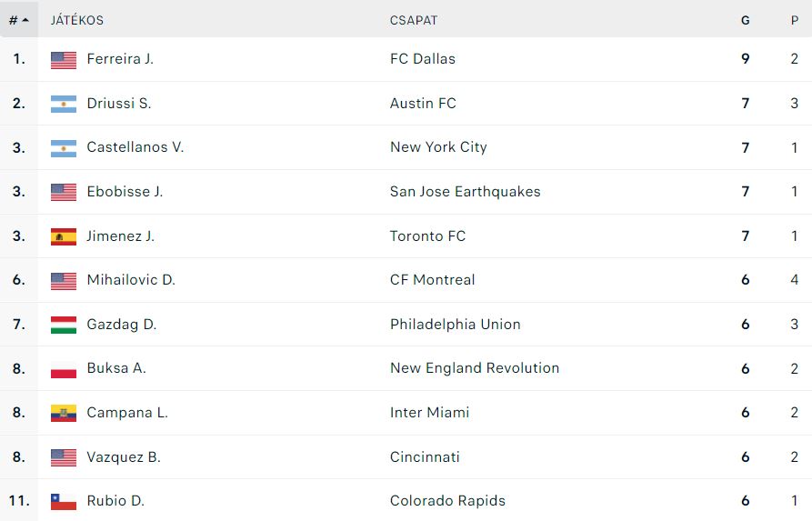Sort table by the P column header
812x521 pixels.
(795, 21)
